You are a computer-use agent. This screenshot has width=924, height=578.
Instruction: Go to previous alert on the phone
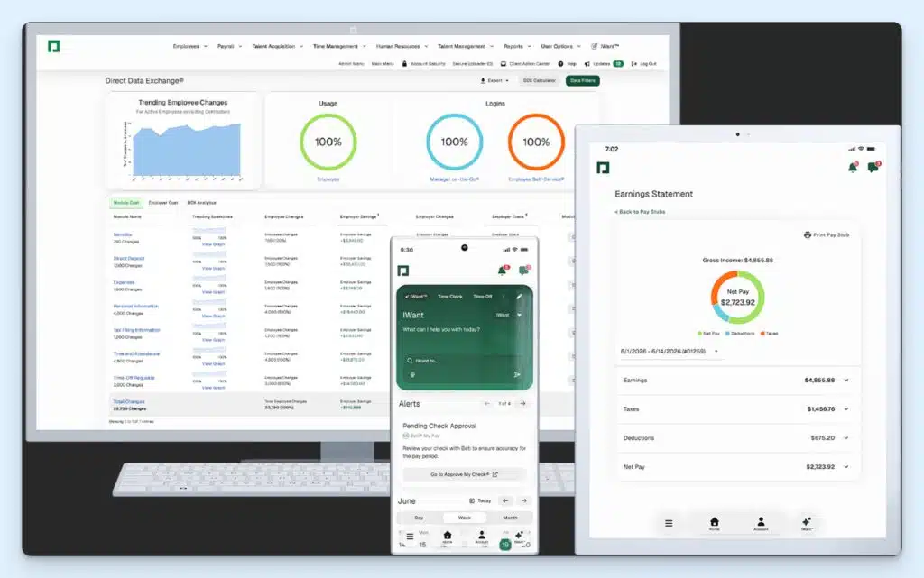486,404
